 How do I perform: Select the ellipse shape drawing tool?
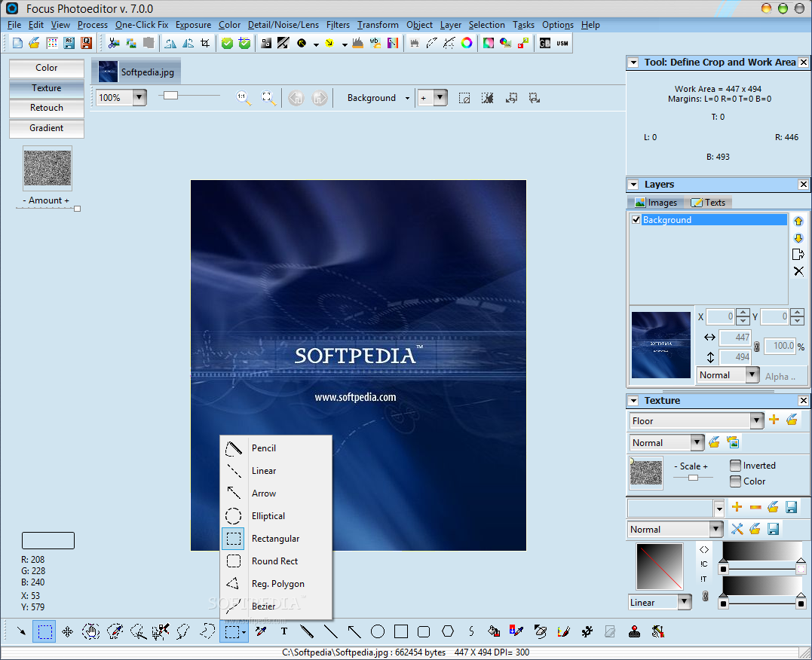tap(378, 631)
